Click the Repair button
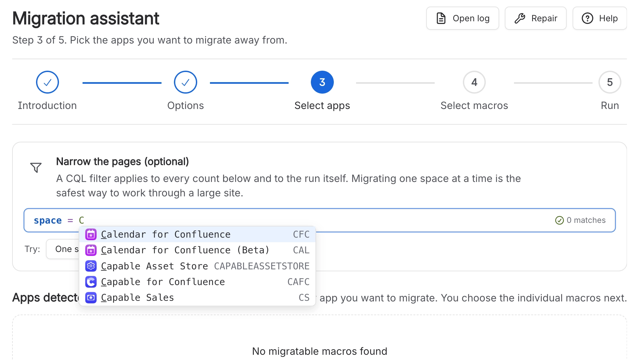 coord(535,18)
